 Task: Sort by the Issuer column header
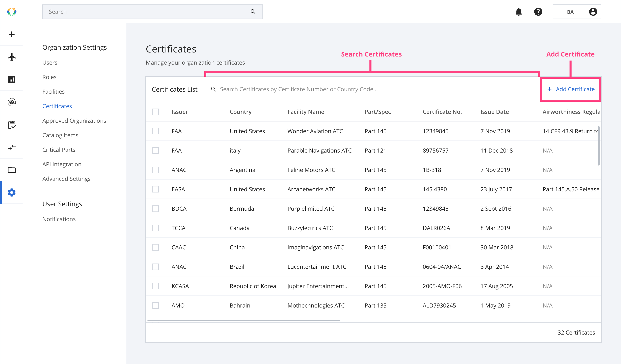(x=180, y=112)
